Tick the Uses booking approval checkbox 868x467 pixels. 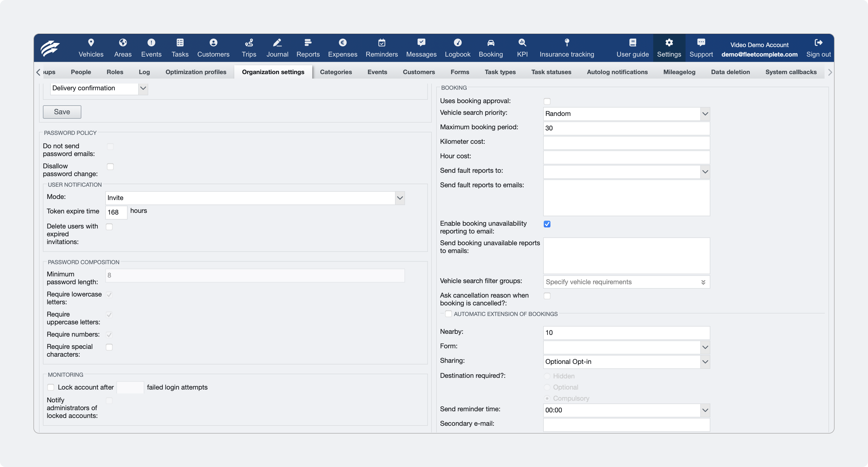(547, 101)
